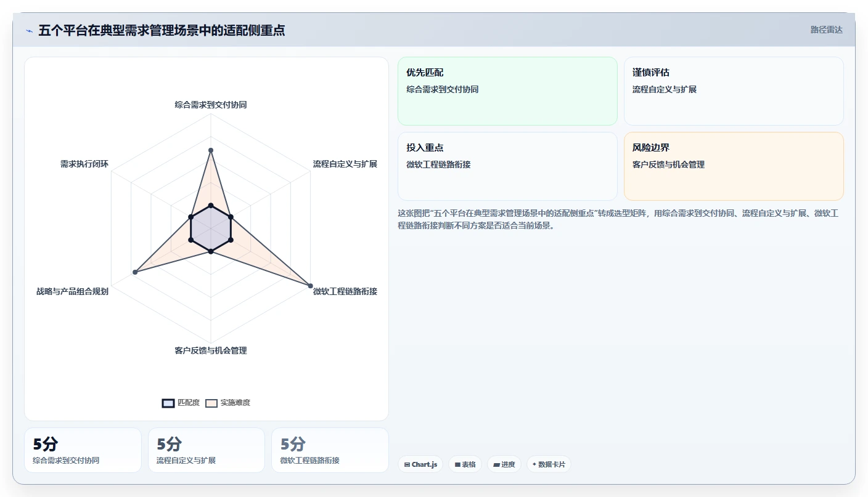Click the 实施难度 point on the 微软工程链路衔接 axis
The image size is (868, 497).
pyautogui.click(x=310, y=286)
